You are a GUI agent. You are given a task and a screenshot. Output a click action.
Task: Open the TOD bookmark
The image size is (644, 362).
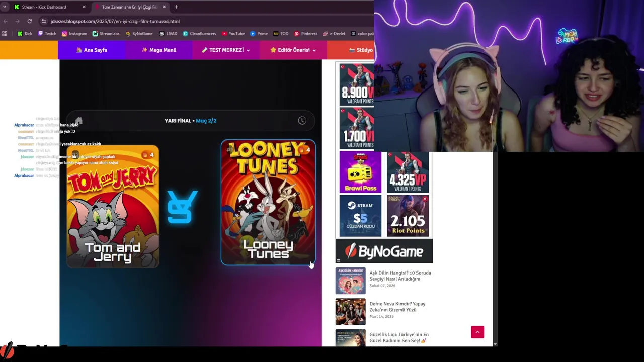[x=281, y=34]
